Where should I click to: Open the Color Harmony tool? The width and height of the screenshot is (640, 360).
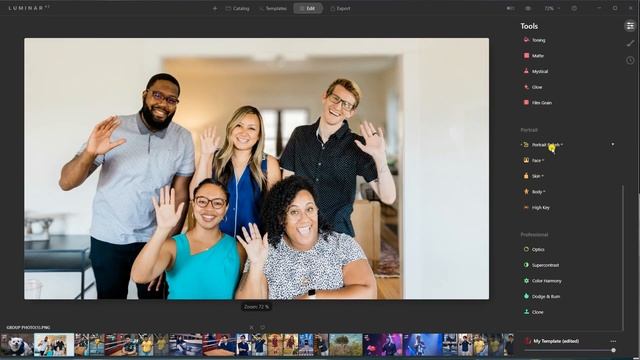542,281
